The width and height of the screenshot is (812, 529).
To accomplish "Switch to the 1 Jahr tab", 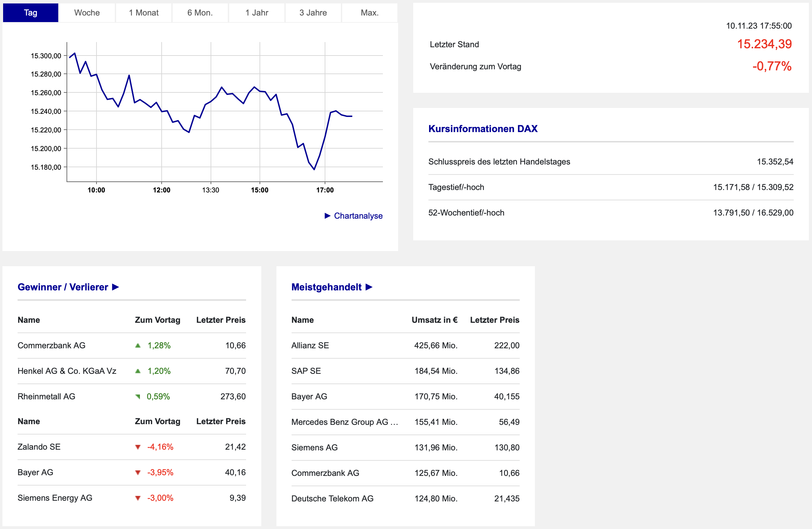I will coord(257,13).
